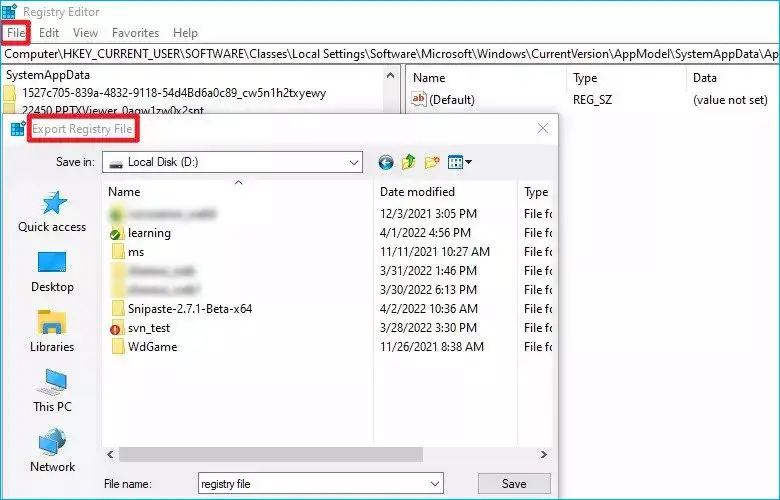This screenshot has width=780, height=500.
Task: Select the learning folder
Action: (x=149, y=233)
